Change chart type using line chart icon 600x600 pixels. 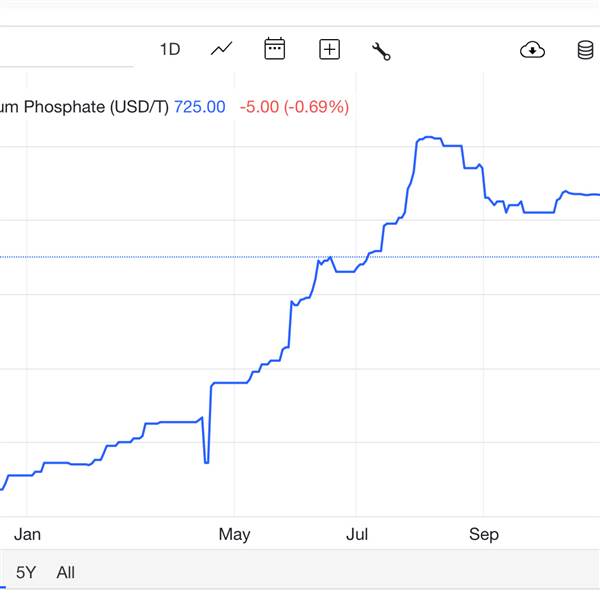[x=222, y=49]
